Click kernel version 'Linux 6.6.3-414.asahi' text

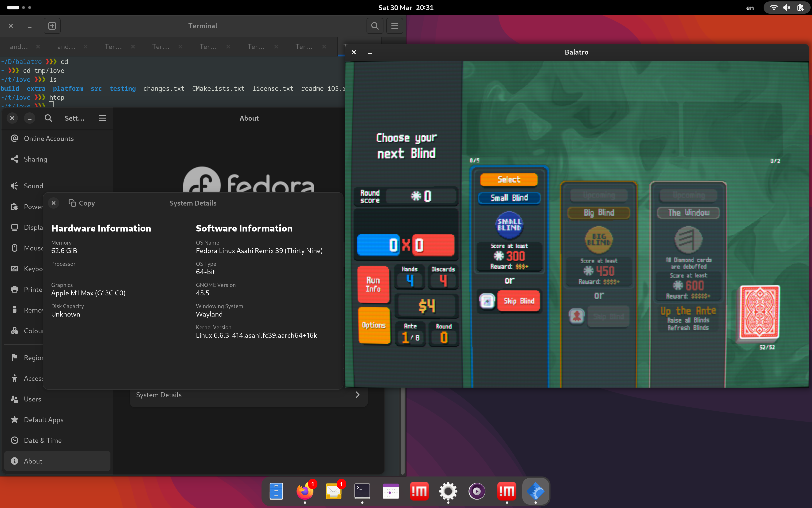(x=256, y=335)
